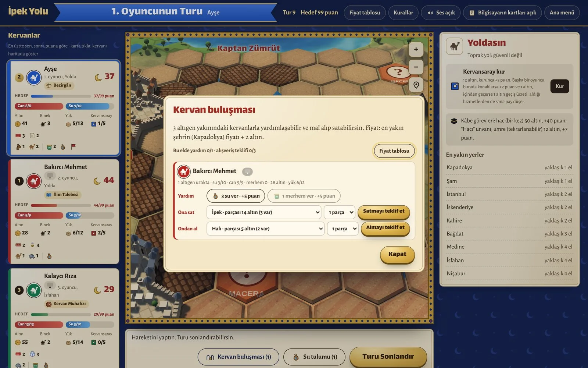Viewport: 588px width, 368px height.
Task: Open Kervan buluşması (1) action
Action: 239,357
